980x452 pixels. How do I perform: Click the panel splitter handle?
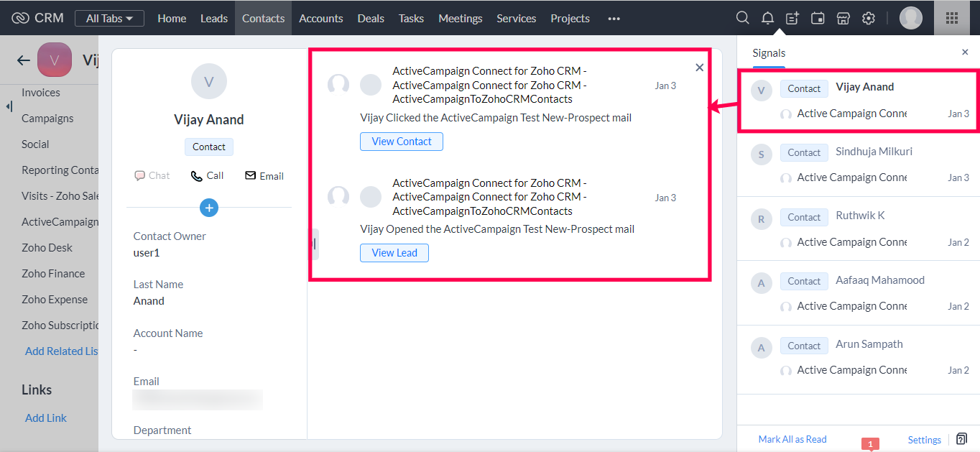coord(314,244)
